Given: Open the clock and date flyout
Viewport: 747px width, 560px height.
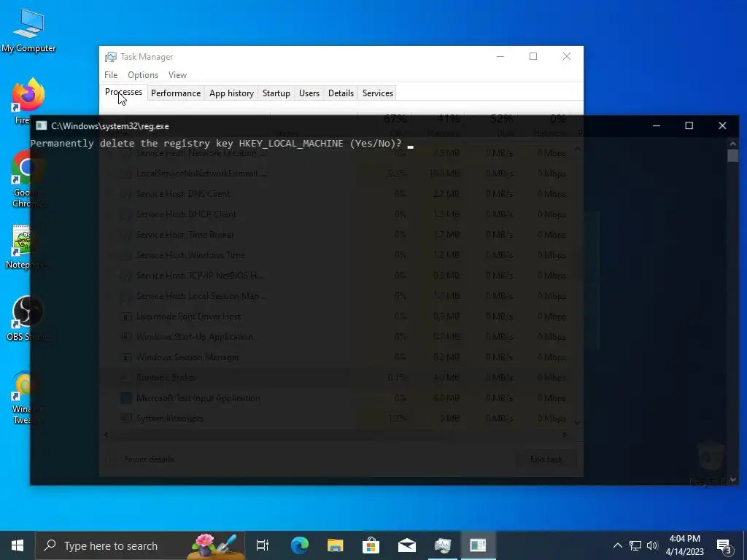Looking at the screenshot, I should pyautogui.click(x=684, y=545).
